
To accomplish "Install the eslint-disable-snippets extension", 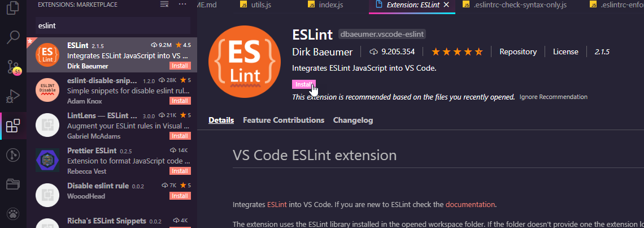I will click(180, 101).
